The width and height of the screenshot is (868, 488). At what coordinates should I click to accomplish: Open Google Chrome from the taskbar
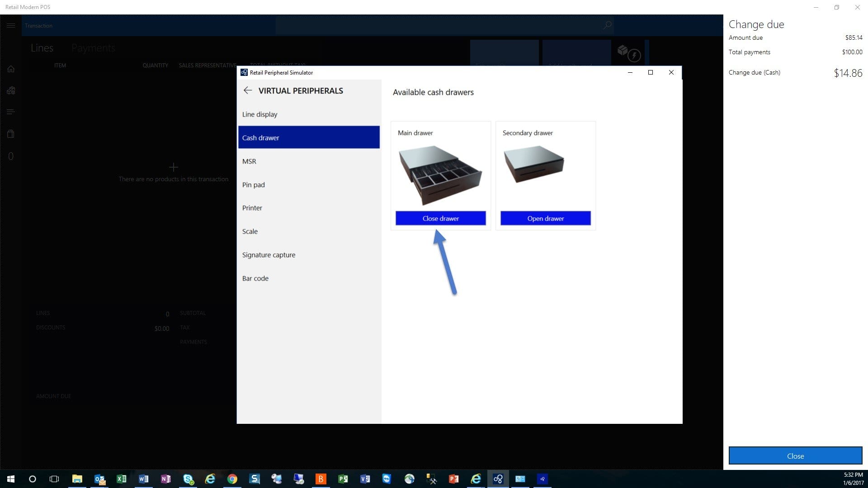pyautogui.click(x=232, y=479)
